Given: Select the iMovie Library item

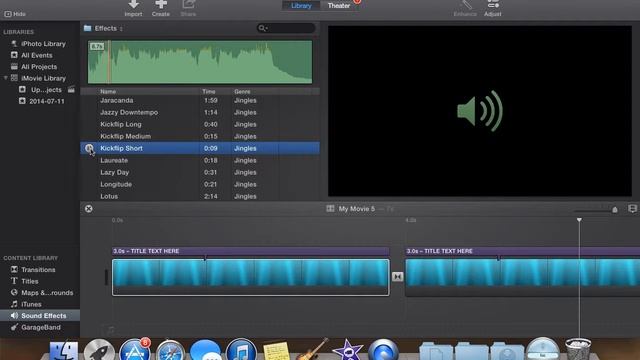Looking at the screenshot, I should [43, 78].
